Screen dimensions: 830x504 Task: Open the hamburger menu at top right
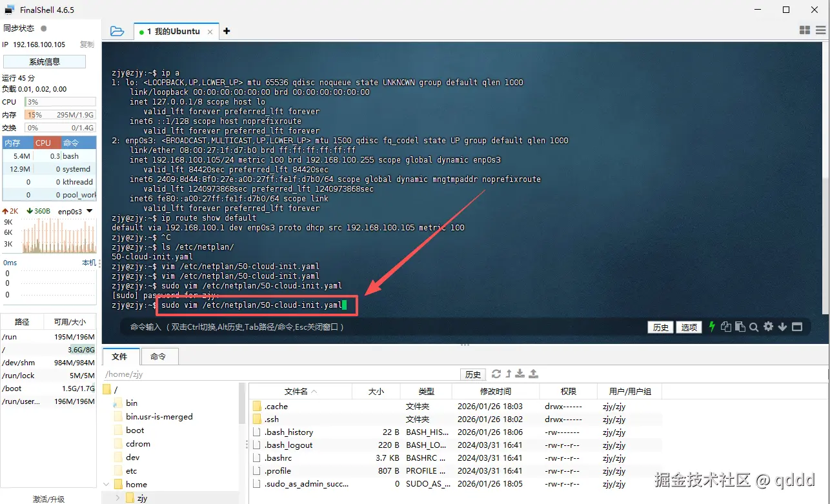821,30
